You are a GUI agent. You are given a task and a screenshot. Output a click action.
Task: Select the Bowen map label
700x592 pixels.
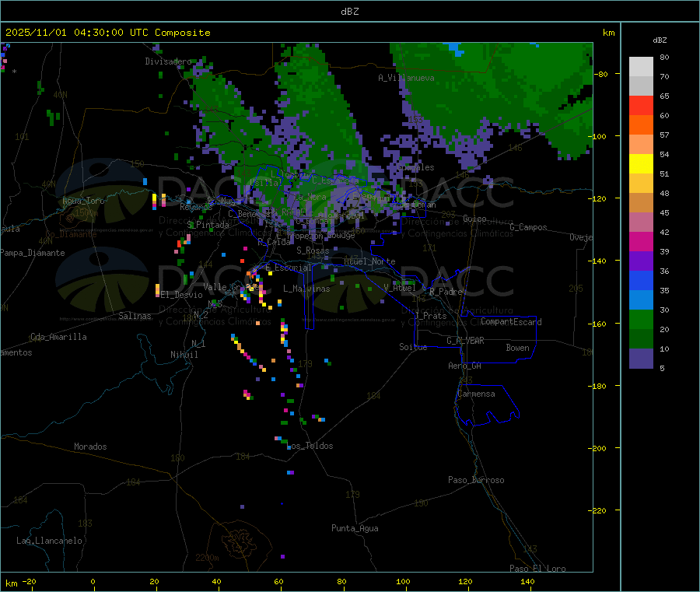click(x=517, y=348)
